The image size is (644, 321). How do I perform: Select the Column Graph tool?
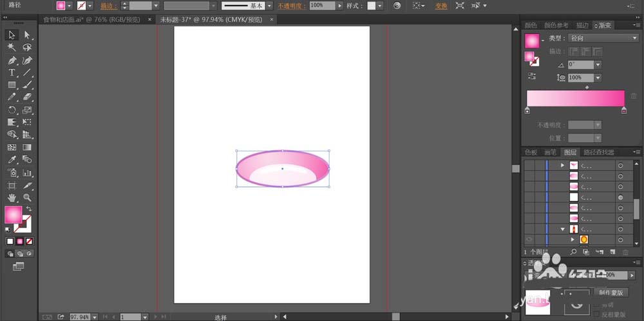(27, 173)
